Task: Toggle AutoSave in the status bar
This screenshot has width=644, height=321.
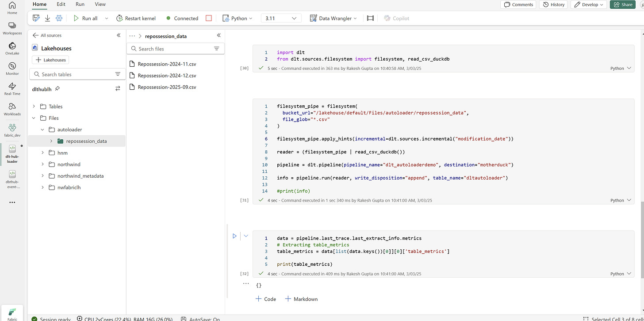Action: click(x=203, y=318)
